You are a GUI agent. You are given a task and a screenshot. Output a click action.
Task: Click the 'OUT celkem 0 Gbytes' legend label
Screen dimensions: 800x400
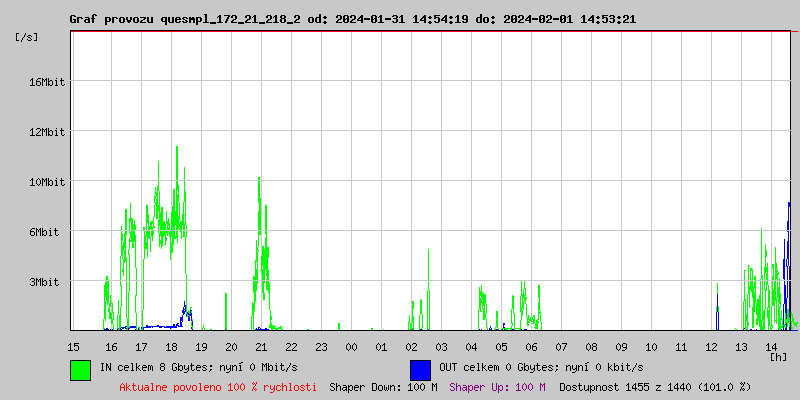[541, 368]
